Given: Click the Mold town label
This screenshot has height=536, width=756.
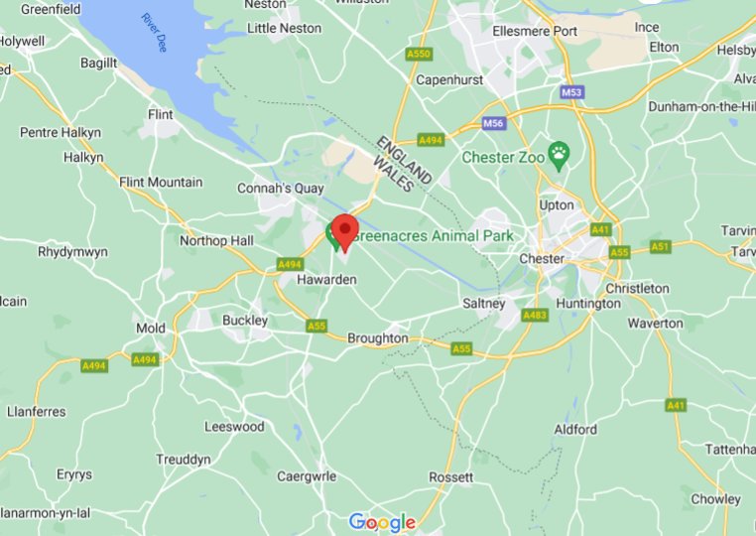Looking at the screenshot, I should pyautogui.click(x=151, y=329).
